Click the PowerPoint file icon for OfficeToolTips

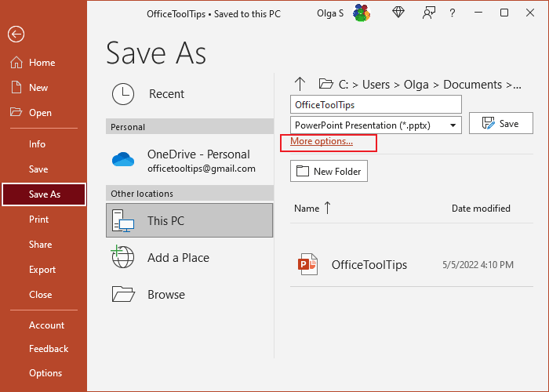(307, 264)
